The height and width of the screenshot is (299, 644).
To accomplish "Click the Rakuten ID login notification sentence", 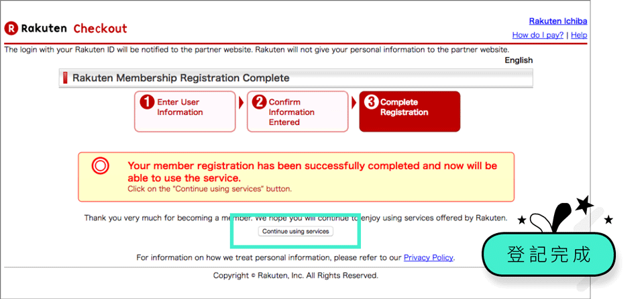I will 257,49.
